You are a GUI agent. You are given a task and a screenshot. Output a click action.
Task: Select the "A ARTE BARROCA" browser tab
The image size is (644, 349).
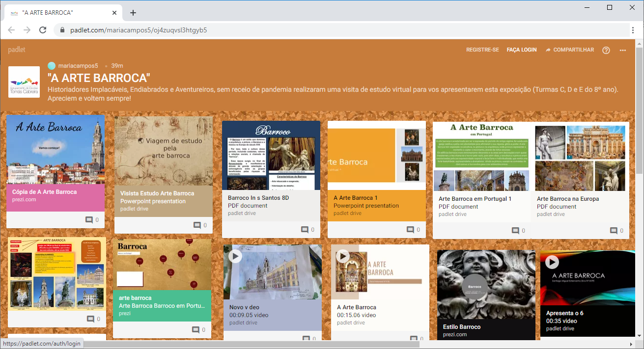(x=63, y=13)
